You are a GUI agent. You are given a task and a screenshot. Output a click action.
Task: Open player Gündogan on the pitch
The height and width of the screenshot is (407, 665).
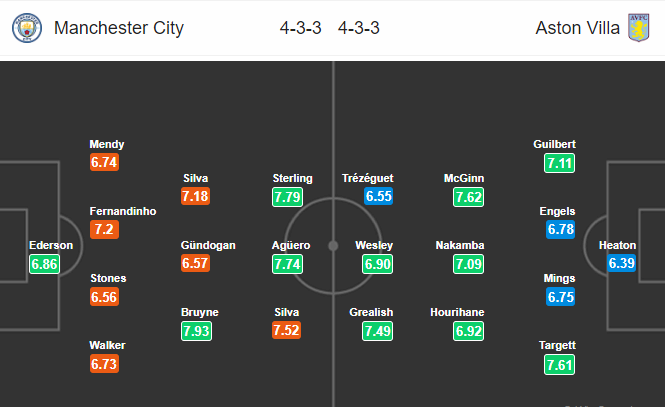click(x=208, y=245)
